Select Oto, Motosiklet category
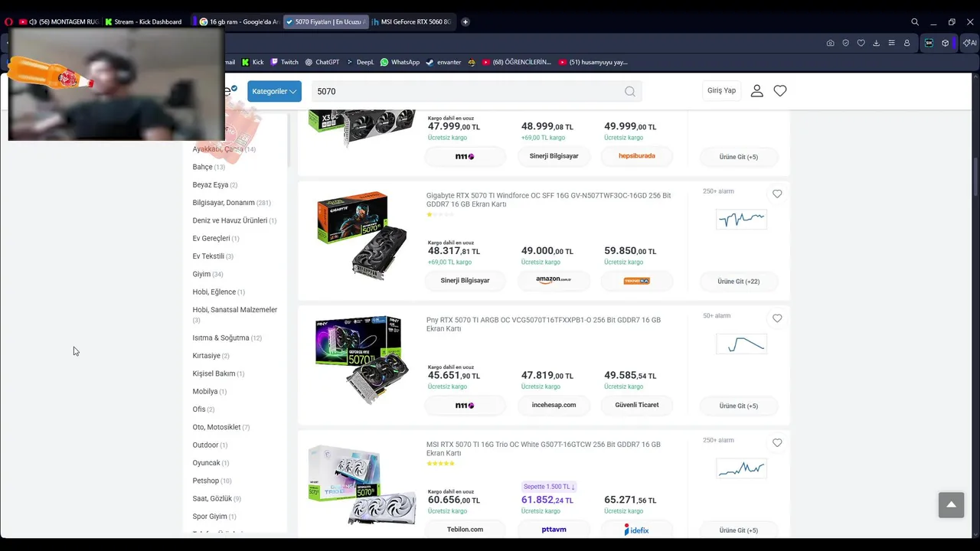 [221, 427]
